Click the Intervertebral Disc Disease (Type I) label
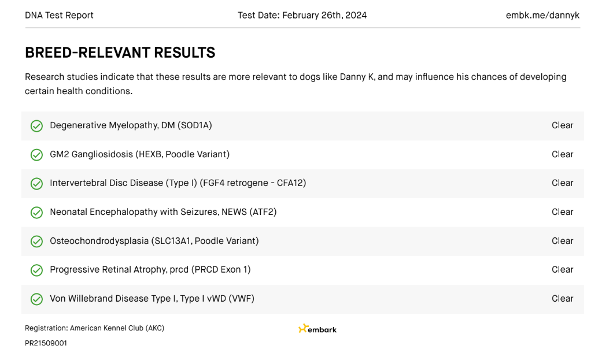The height and width of the screenshot is (364, 602). [178, 183]
